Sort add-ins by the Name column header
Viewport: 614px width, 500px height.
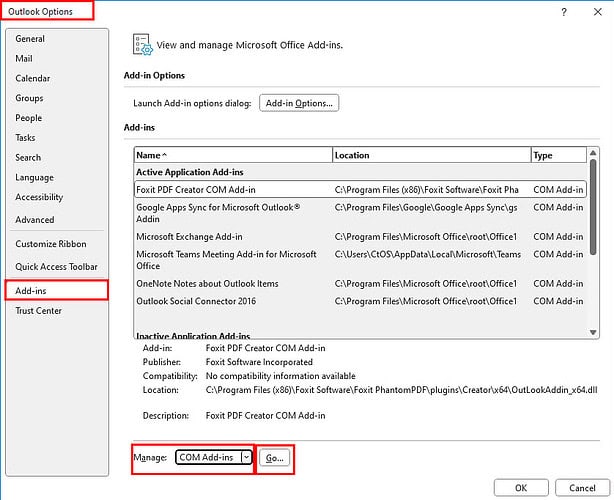pyautogui.click(x=233, y=155)
